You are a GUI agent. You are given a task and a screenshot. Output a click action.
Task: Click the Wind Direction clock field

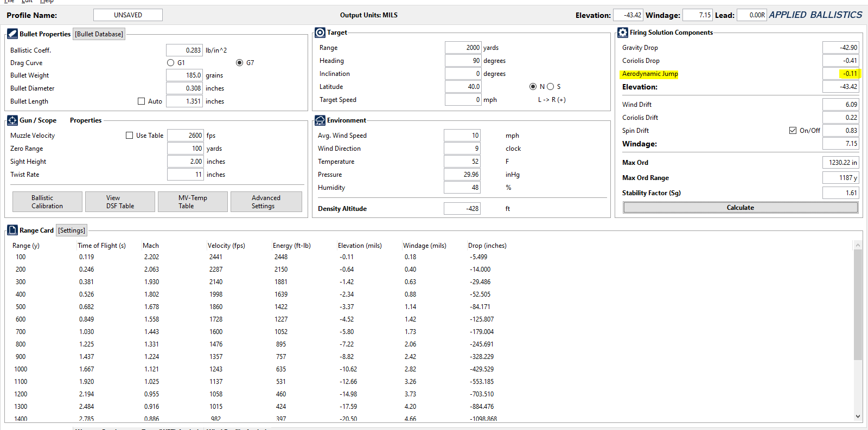coord(462,149)
